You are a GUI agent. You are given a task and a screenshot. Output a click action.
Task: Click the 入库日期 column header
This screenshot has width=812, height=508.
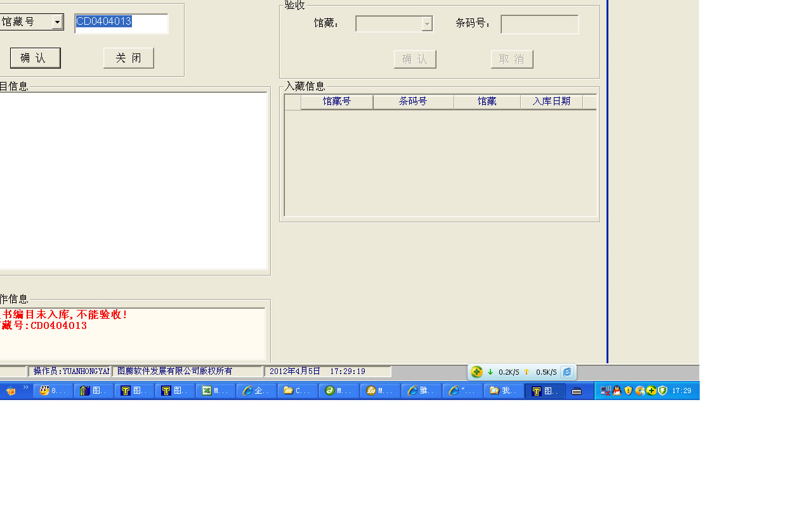pyautogui.click(x=551, y=102)
